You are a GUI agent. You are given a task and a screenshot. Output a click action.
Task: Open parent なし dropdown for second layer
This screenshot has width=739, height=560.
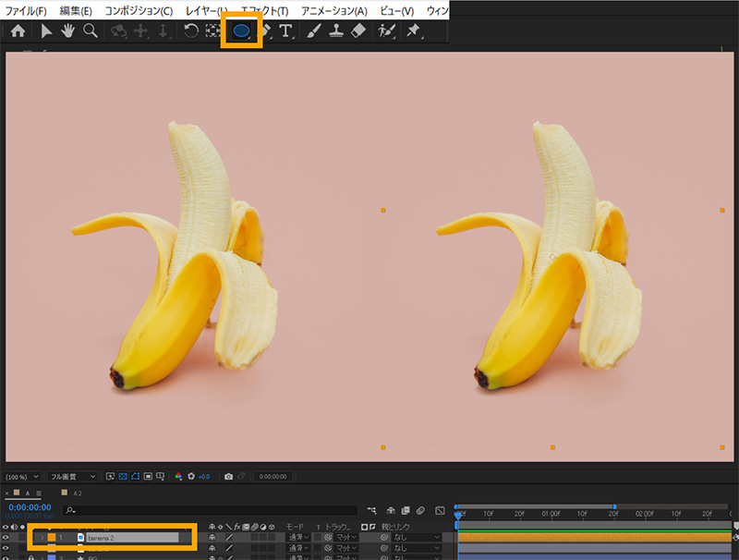[417, 548]
